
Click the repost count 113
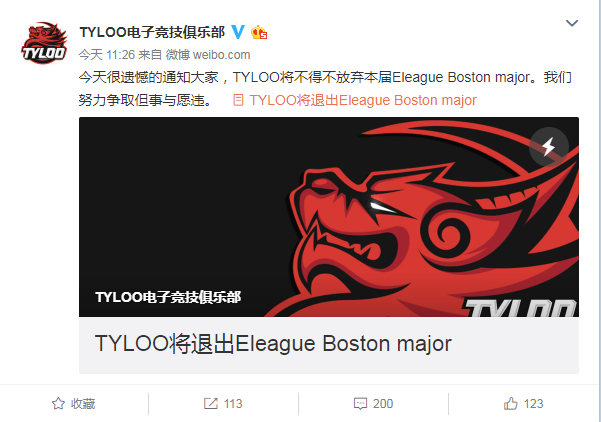point(233,404)
